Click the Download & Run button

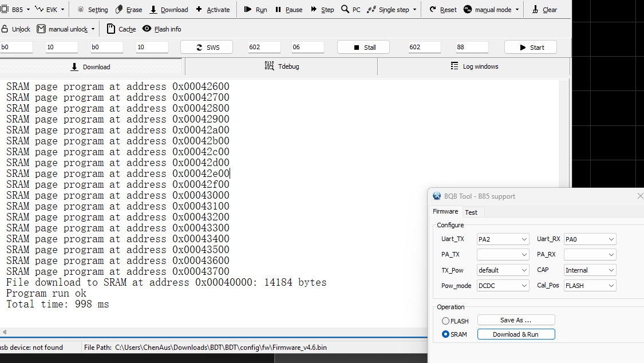(516, 334)
